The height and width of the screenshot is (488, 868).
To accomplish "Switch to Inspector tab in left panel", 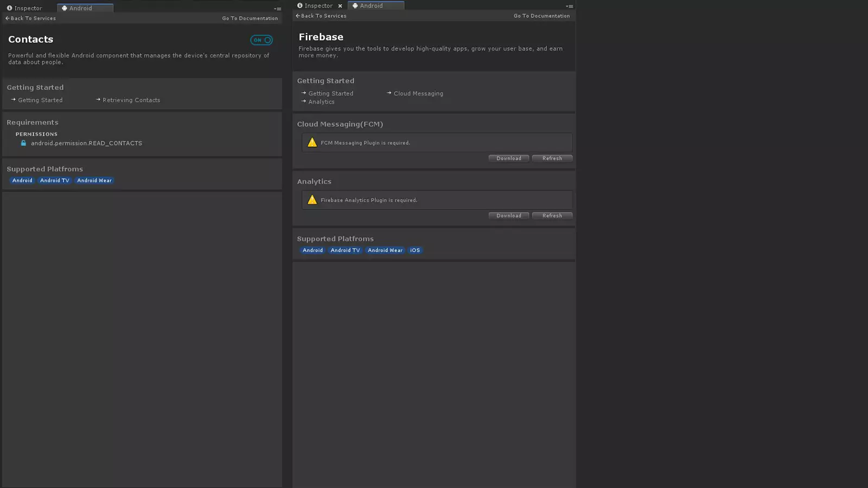I will point(24,8).
